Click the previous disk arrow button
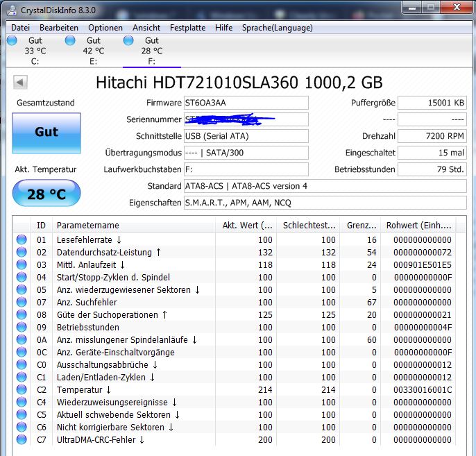The height and width of the screenshot is (456, 476). pos(20,83)
